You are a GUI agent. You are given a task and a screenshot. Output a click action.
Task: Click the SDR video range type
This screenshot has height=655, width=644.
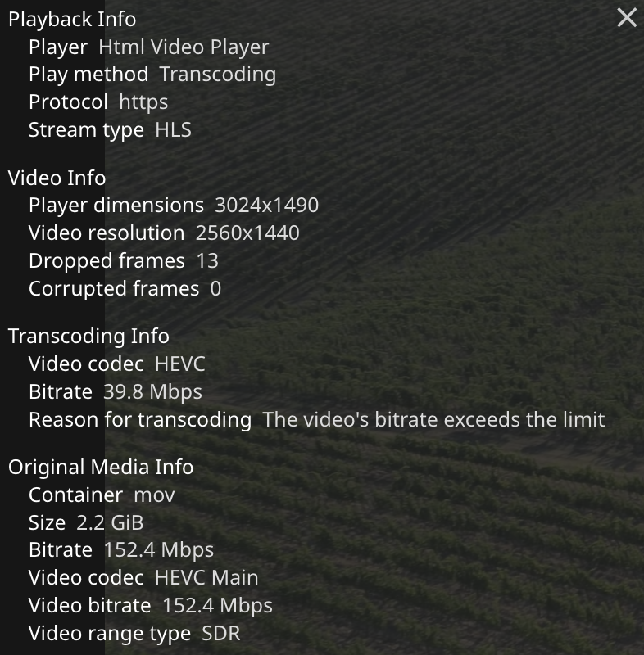tap(221, 634)
